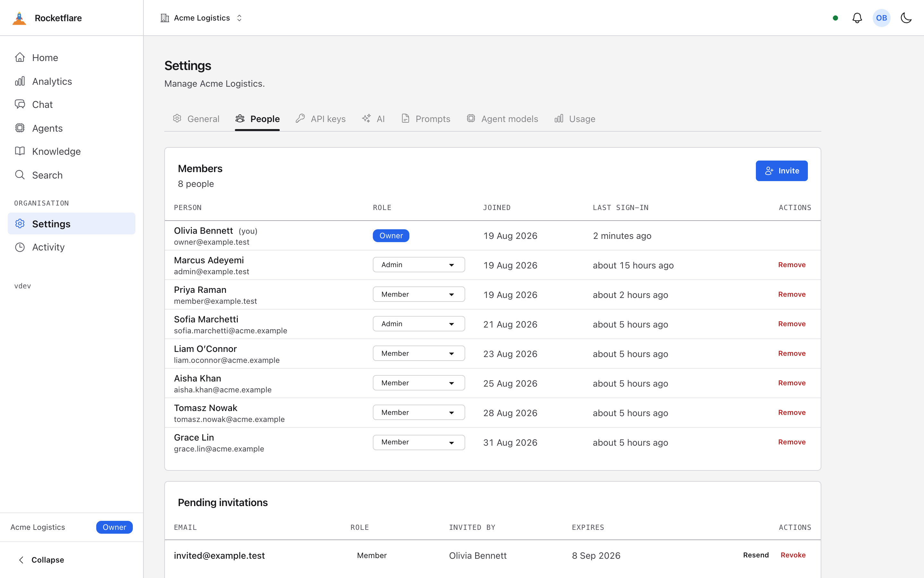The image size is (924, 578).
Task: Click the bar chart icon on Usage tab
Action: pyautogui.click(x=559, y=118)
